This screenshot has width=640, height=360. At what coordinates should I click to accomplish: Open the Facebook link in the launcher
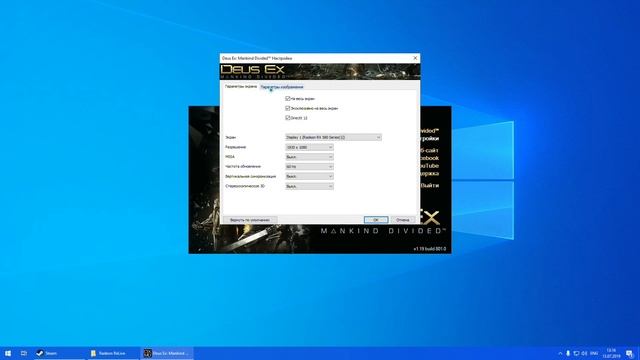(x=430, y=158)
